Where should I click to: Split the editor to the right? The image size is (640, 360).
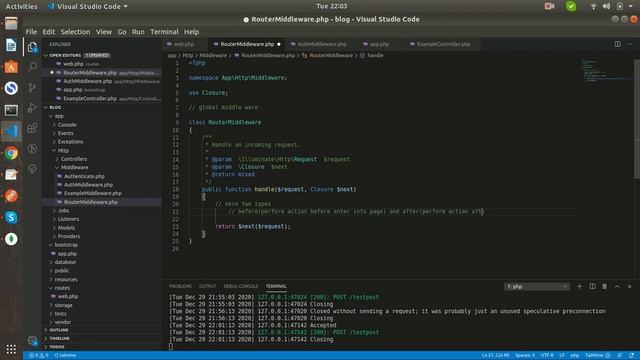618,44
